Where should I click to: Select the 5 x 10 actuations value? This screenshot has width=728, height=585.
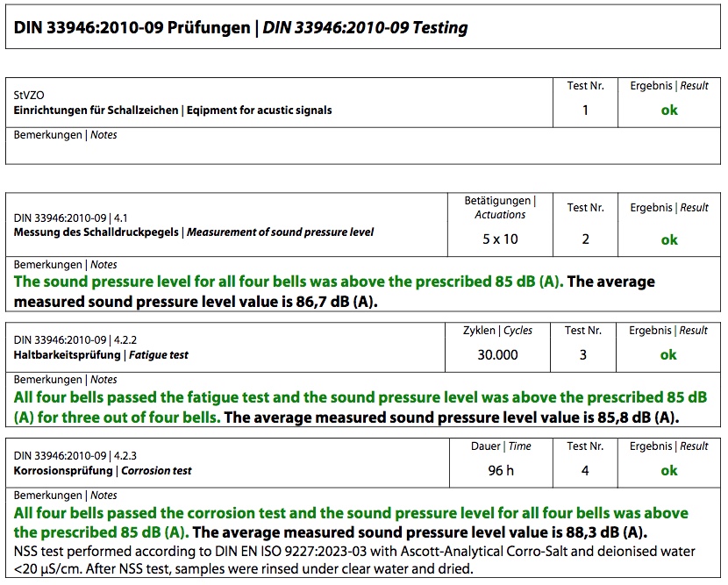(500, 239)
